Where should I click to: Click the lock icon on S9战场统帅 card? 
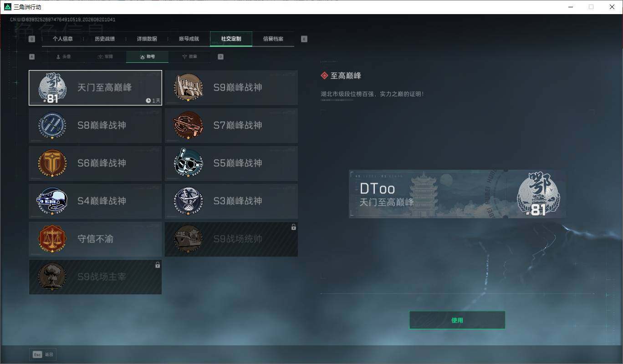coord(294,227)
